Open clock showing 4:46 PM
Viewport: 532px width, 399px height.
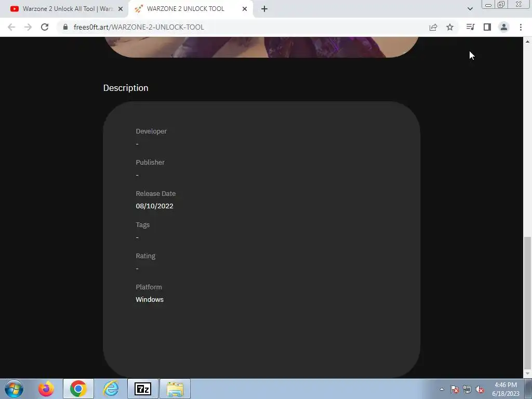[x=506, y=389]
